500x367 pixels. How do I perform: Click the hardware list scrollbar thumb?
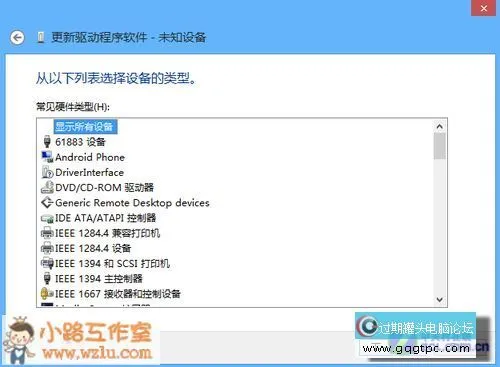pos(439,146)
